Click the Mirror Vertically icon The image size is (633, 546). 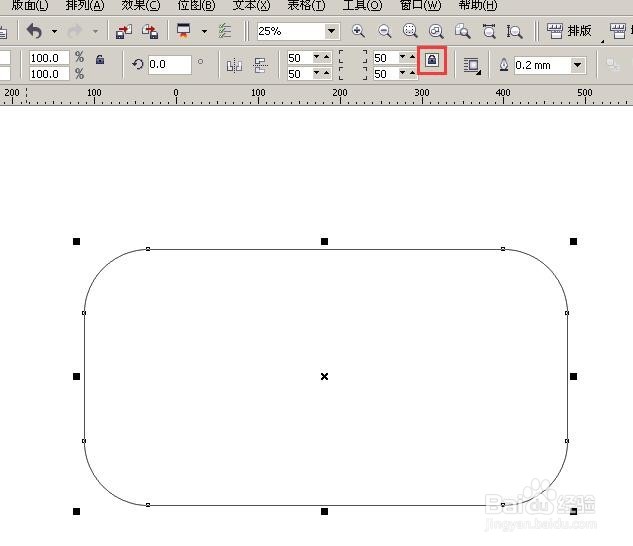pos(260,65)
